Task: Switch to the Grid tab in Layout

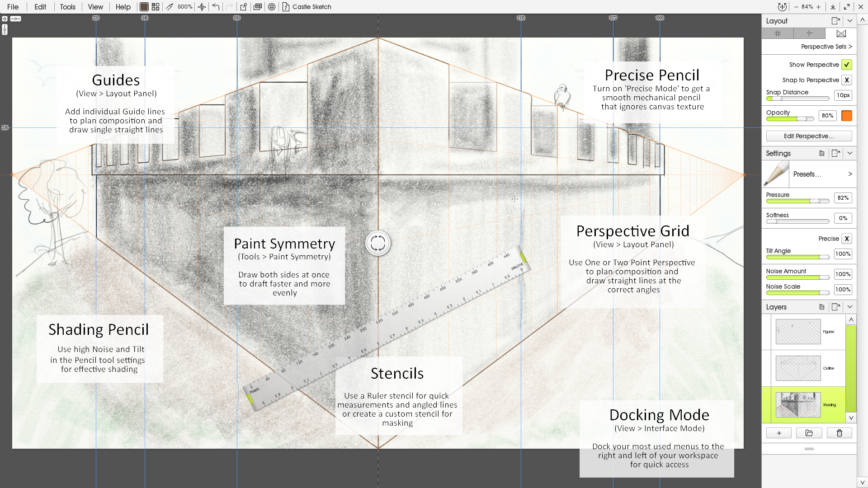Action: [x=778, y=33]
